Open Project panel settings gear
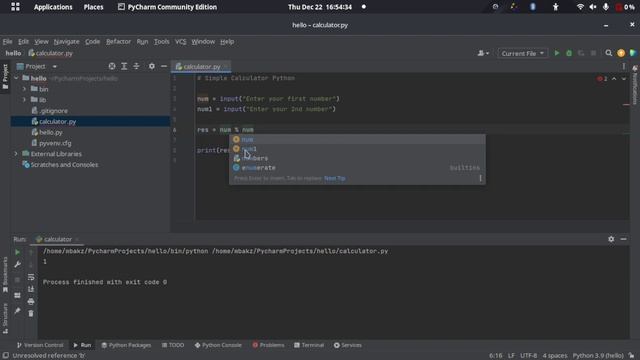 (151, 66)
